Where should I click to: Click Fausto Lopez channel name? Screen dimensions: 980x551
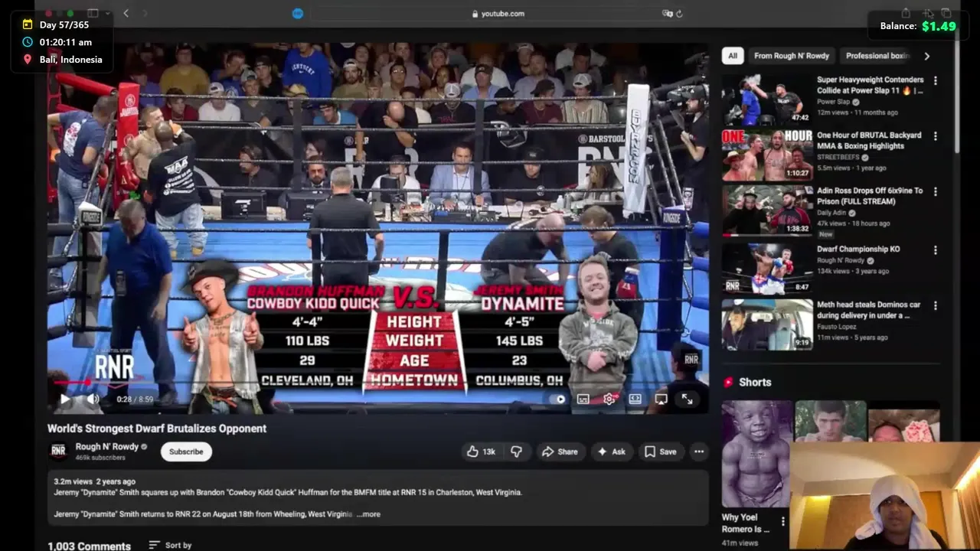(837, 327)
